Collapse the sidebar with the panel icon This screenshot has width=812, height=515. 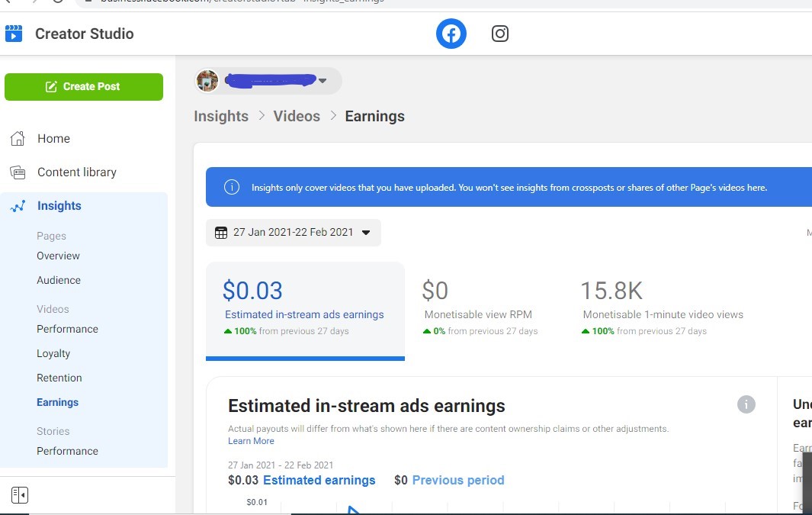tap(20, 495)
